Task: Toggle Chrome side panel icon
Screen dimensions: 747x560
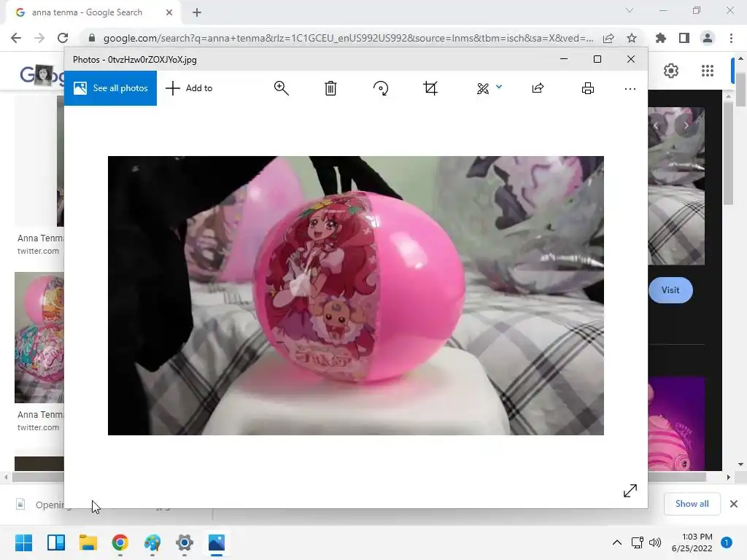Action: 684,38
